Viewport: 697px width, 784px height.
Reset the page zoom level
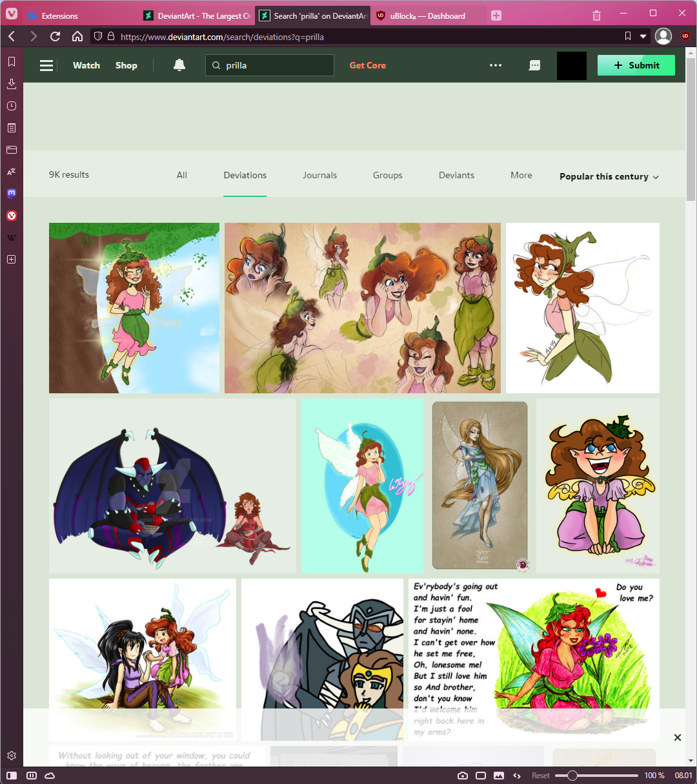(541, 776)
